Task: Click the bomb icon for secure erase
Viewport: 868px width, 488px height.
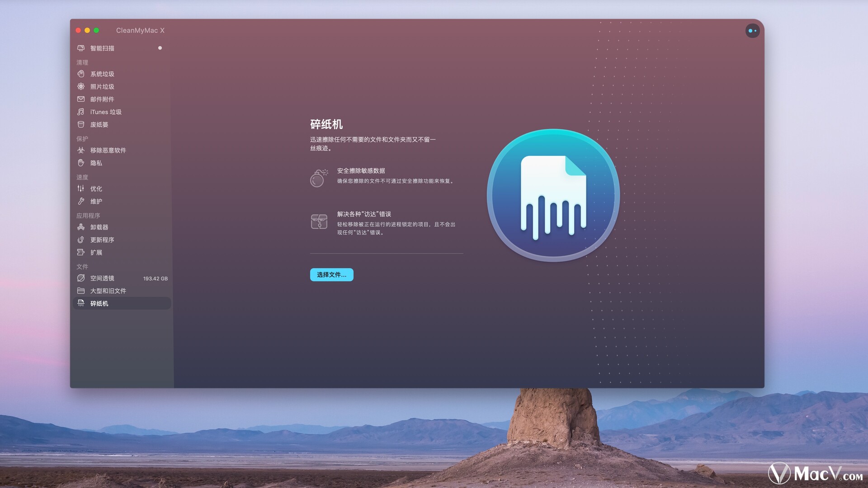Action: [319, 178]
